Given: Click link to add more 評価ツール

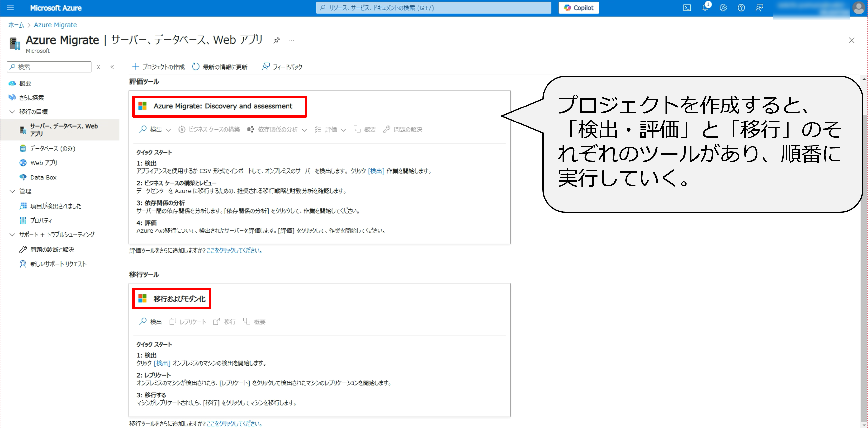Looking at the screenshot, I should coord(234,251).
